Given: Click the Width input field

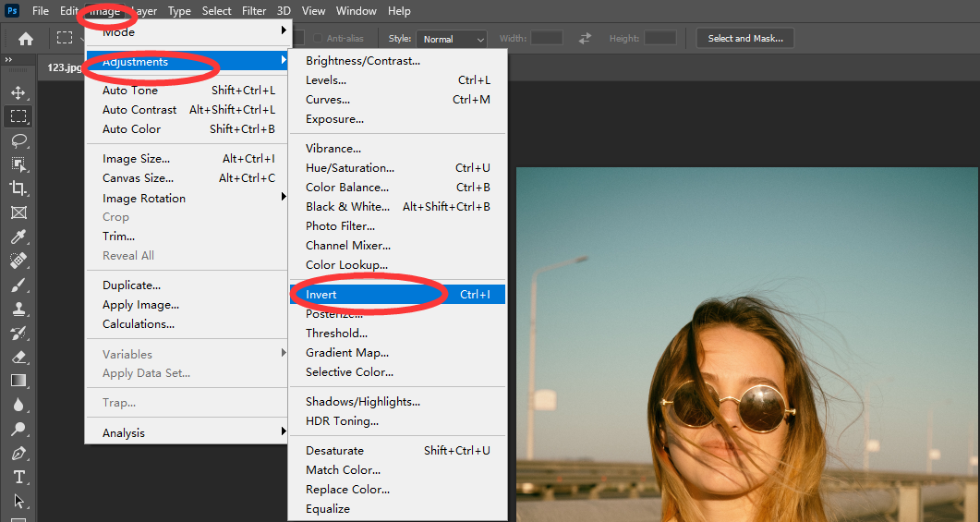Looking at the screenshot, I should coord(547,38).
